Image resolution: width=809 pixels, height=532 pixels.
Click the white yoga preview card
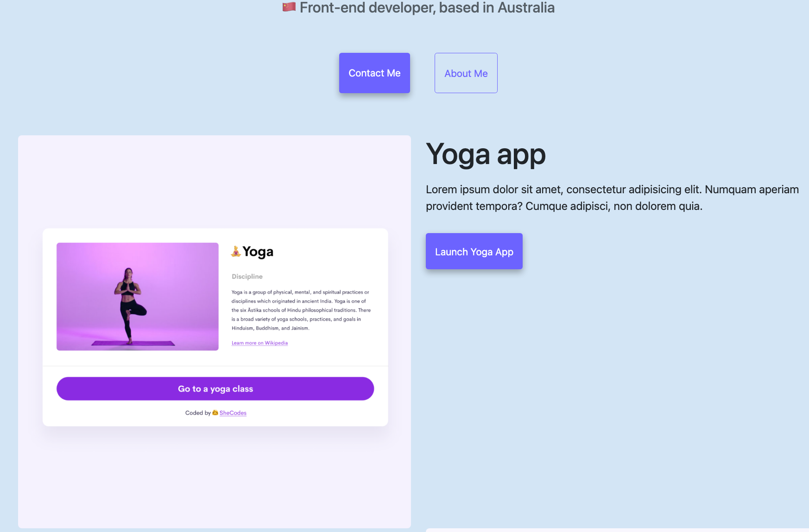(x=215, y=327)
